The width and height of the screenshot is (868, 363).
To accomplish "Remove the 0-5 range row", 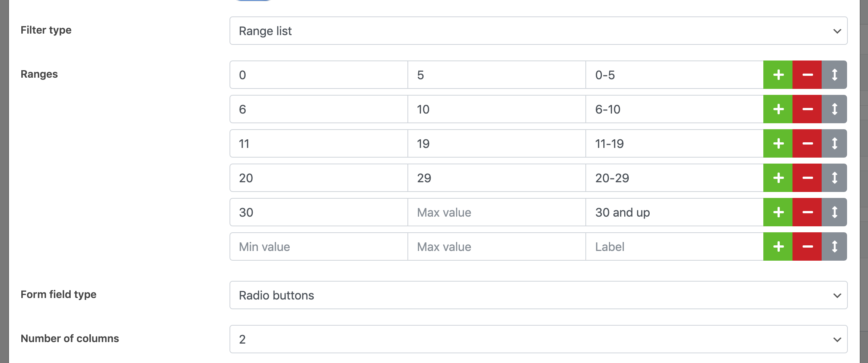I will click(x=807, y=75).
